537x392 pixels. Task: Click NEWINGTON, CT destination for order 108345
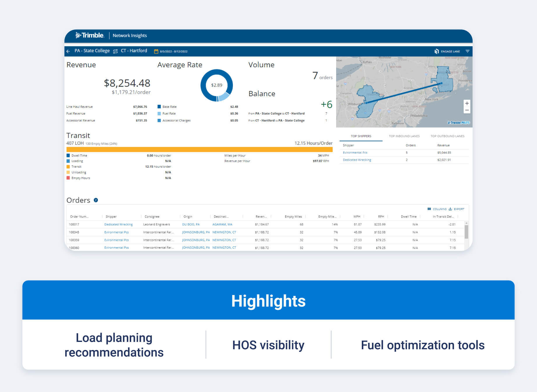(224, 232)
